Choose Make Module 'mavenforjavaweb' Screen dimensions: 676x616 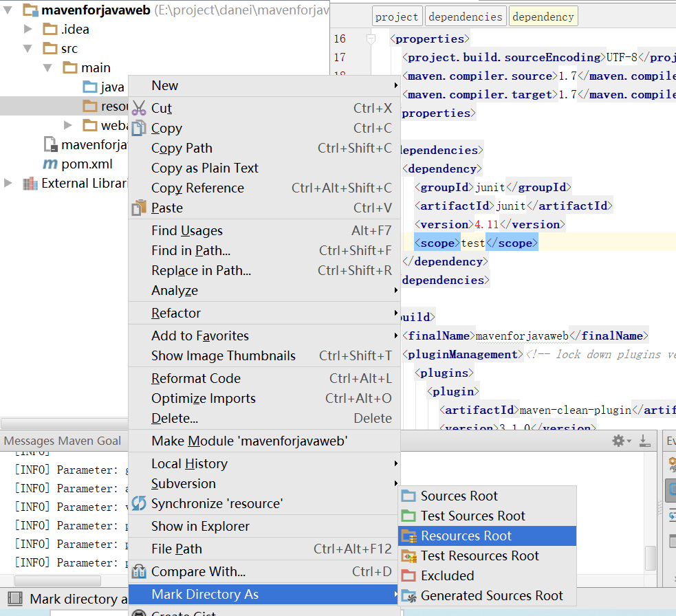point(264,441)
